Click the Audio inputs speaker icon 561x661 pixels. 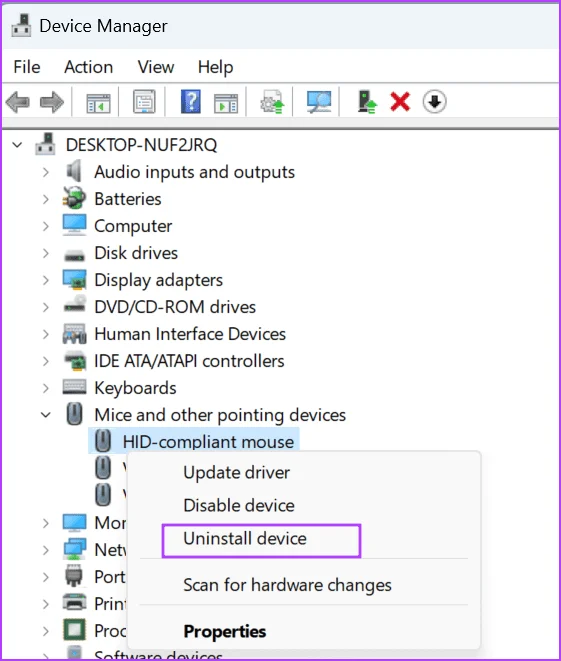pyautogui.click(x=74, y=171)
